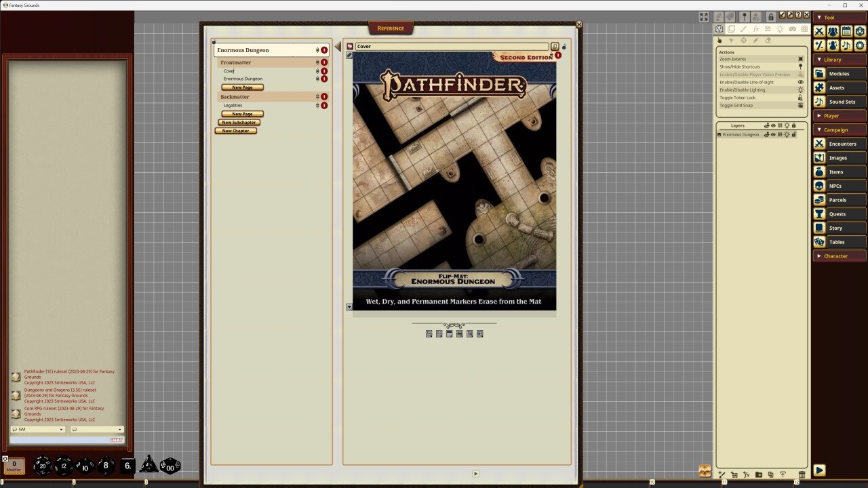Open the Party Sheet tool

[x=833, y=32]
